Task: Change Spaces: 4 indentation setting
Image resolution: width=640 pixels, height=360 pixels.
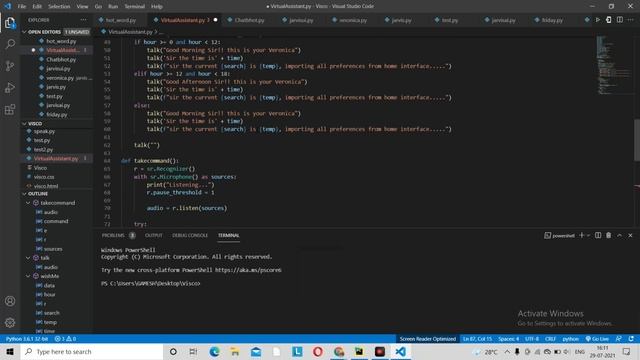Action: 509,339
